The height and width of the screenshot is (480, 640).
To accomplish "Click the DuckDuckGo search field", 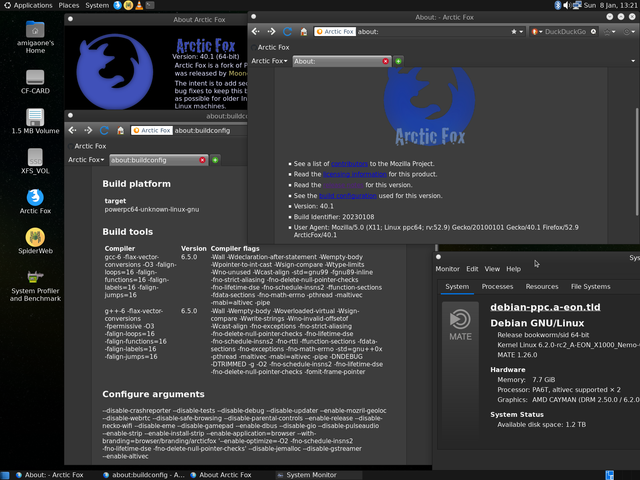I will 566,31.
